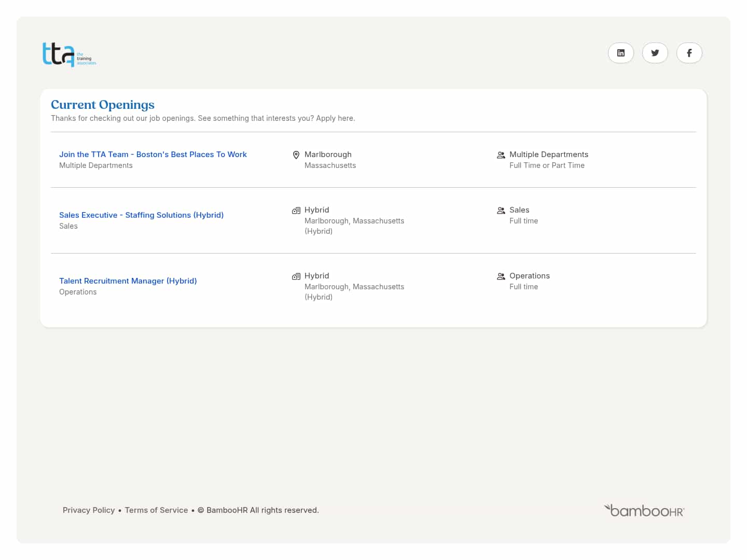The image size is (747, 560).
Task: Click the 'Full Time or Part Time' text
Action: coord(547,165)
